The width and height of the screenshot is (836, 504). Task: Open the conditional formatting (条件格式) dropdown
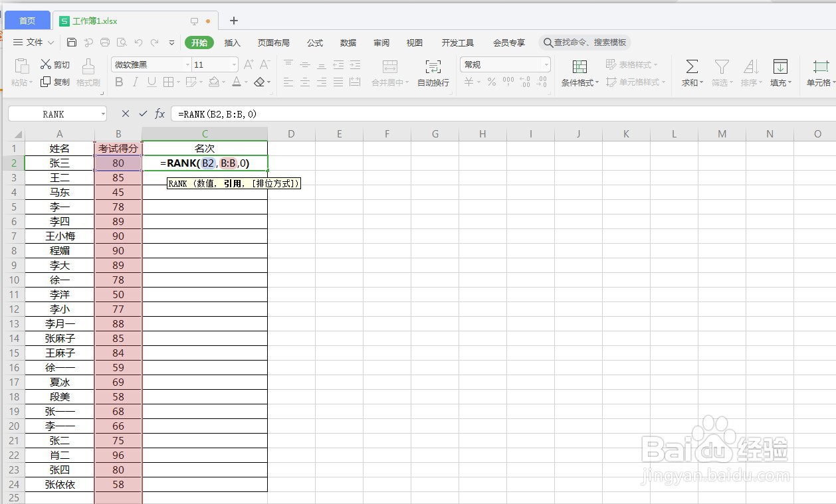click(x=580, y=73)
